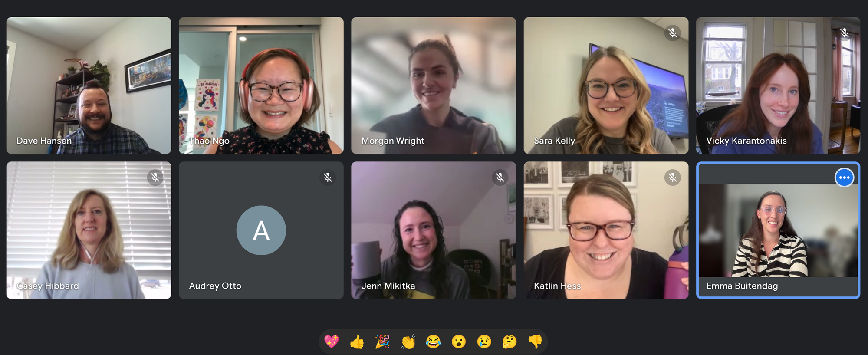Click the muted mic icon on Audrey Otto's tile
Screen dimensions: 868x355
point(328,177)
